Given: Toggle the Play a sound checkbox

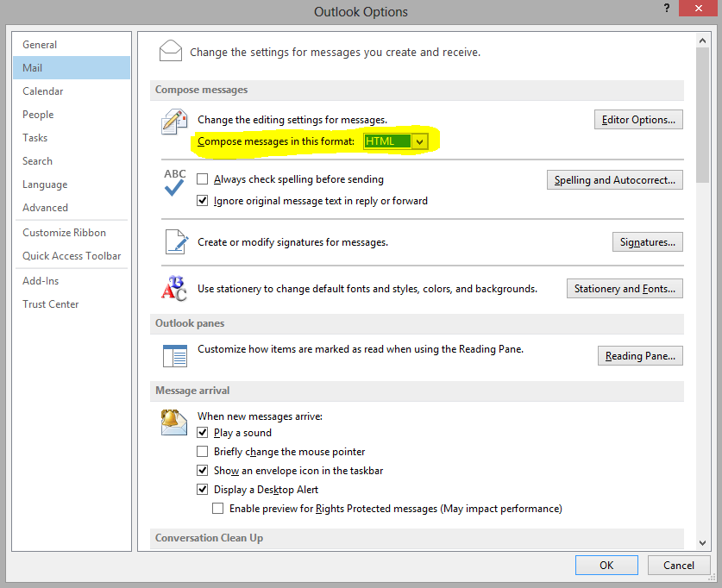Looking at the screenshot, I should [202, 433].
